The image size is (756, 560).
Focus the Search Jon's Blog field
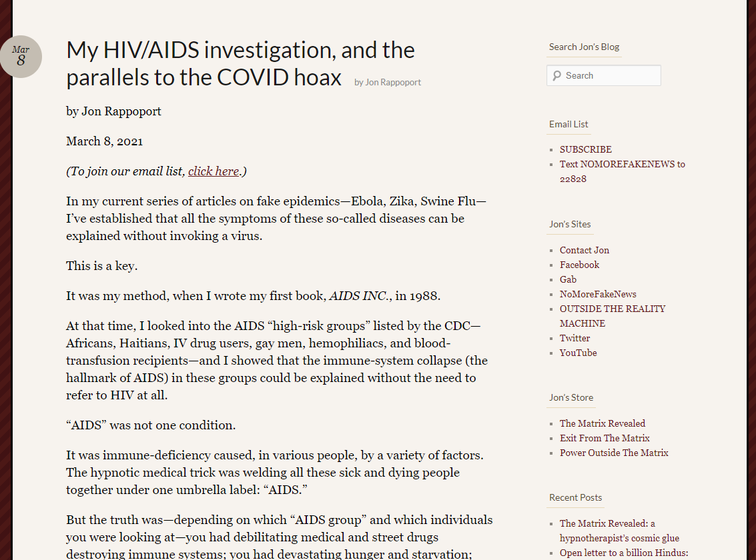[604, 75]
